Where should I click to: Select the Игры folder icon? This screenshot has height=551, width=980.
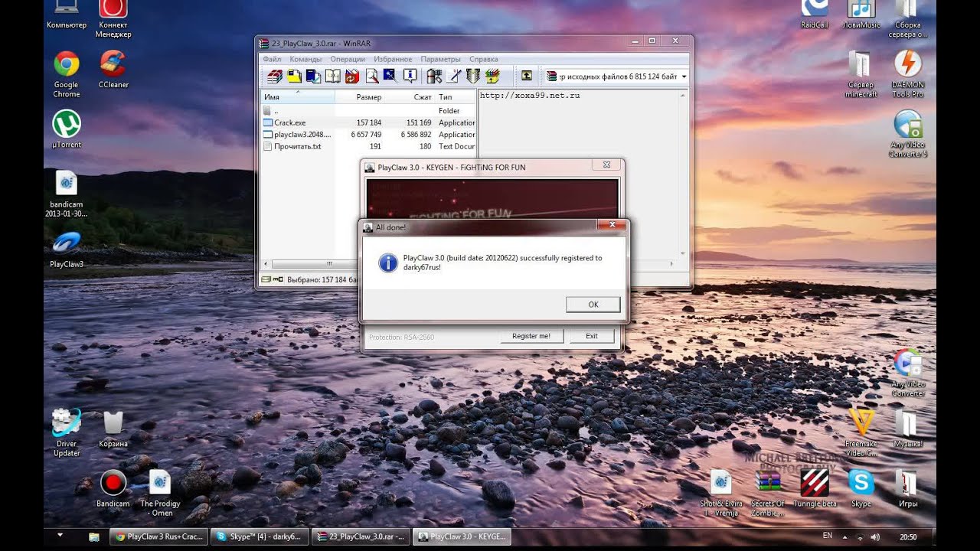(908, 488)
